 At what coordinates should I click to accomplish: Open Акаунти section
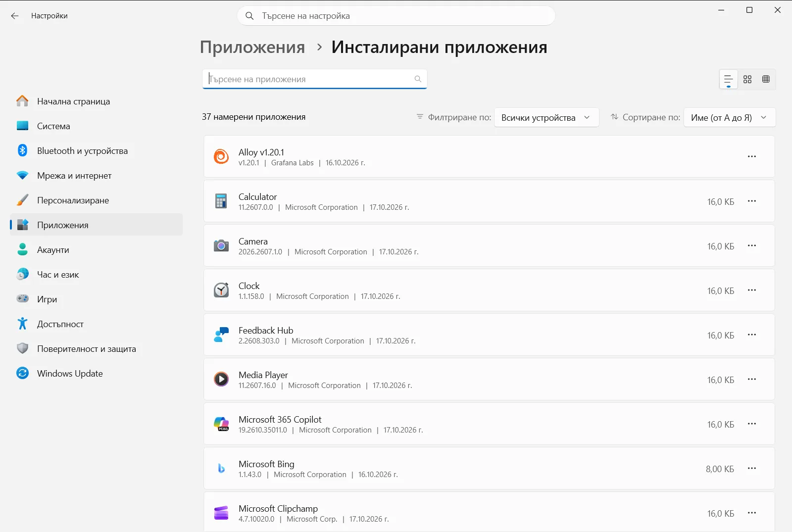click(x=97, y=249)
